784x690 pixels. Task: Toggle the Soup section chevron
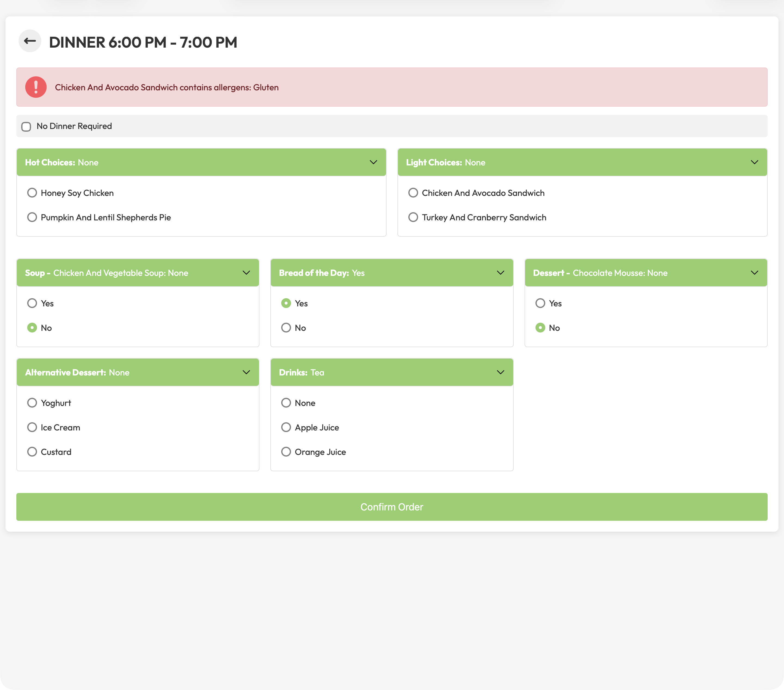(x=246, y=273)
